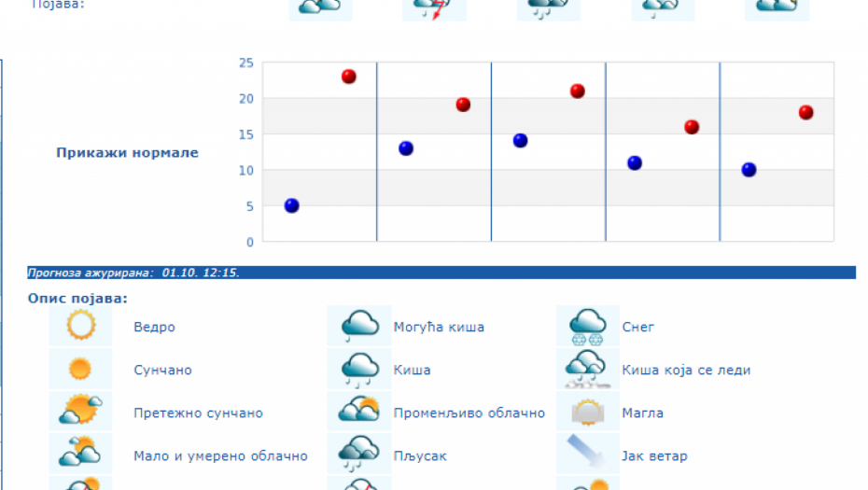
Task: Click the Киша која се леди icon
Action: pos(588,369)
